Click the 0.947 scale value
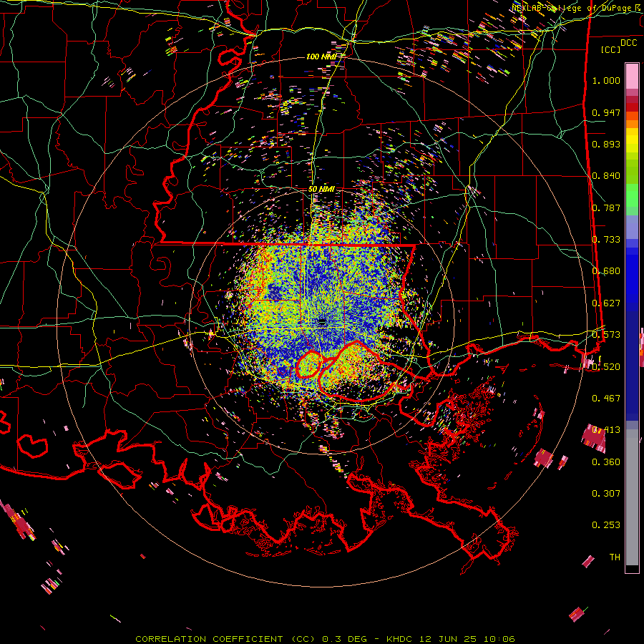 tap(606, 112)
